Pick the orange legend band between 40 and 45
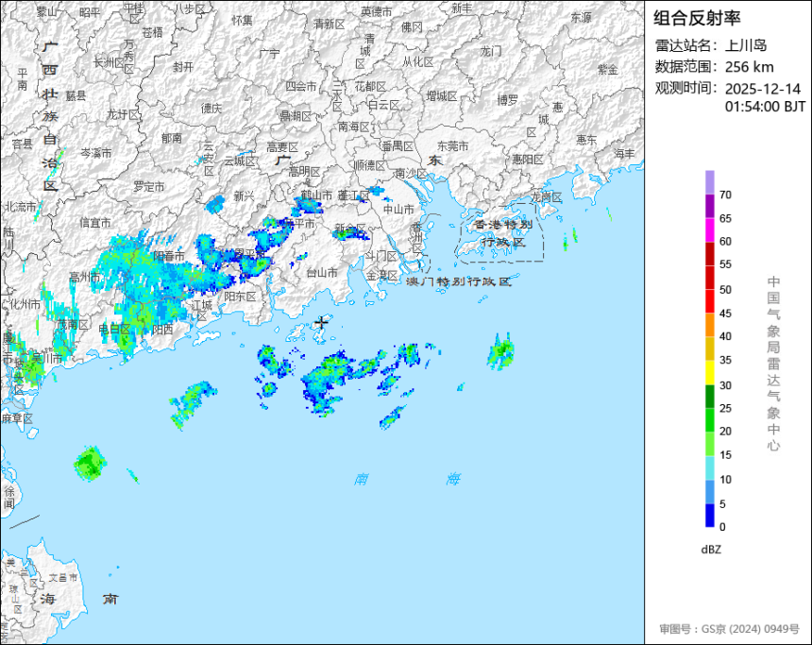 (x=709, y=326)
